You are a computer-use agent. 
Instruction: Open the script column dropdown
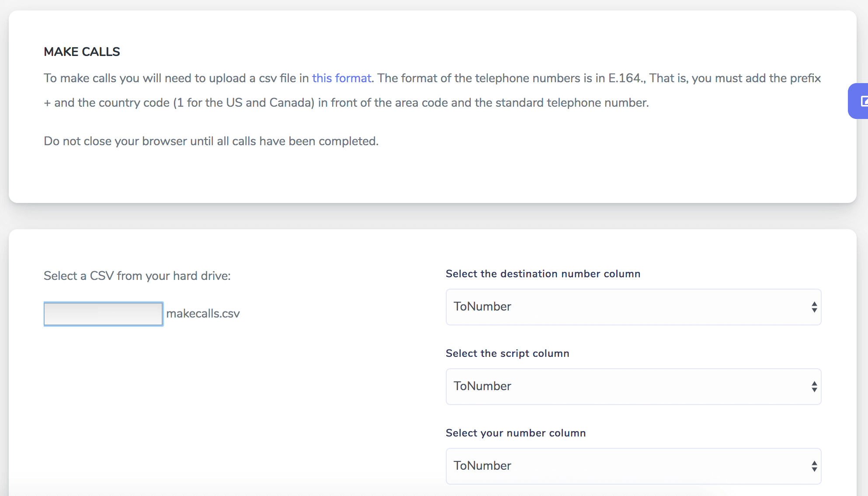[x=633, y=387]
